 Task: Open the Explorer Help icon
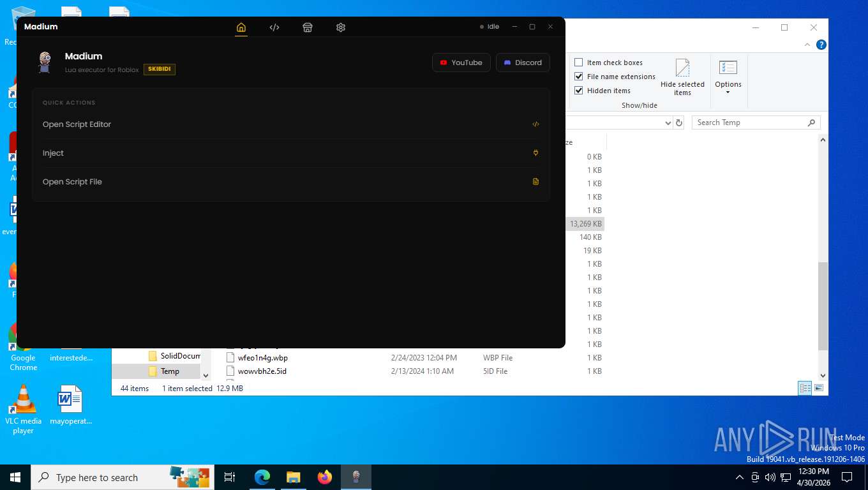(821, 45)
